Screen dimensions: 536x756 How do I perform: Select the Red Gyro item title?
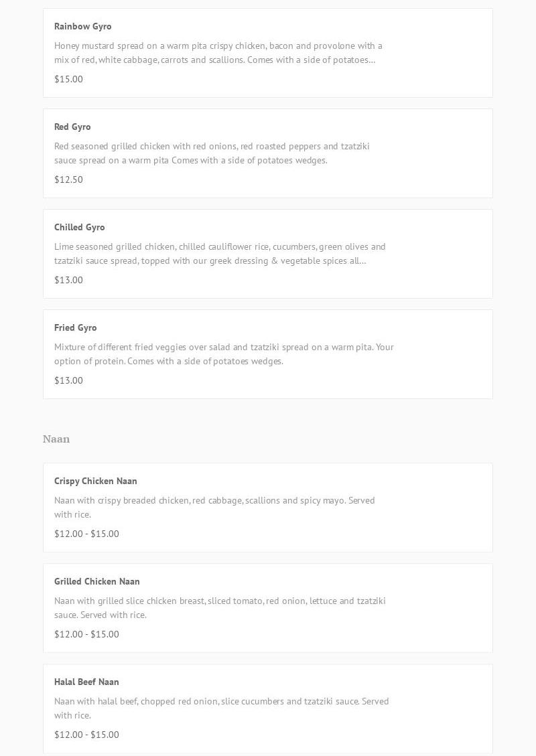72,127
